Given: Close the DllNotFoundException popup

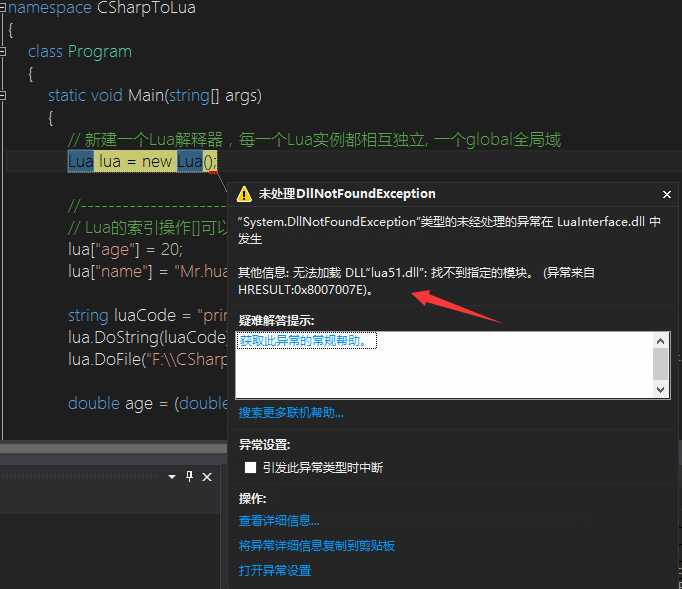Looking at the screenshot, I should (666, 194).
